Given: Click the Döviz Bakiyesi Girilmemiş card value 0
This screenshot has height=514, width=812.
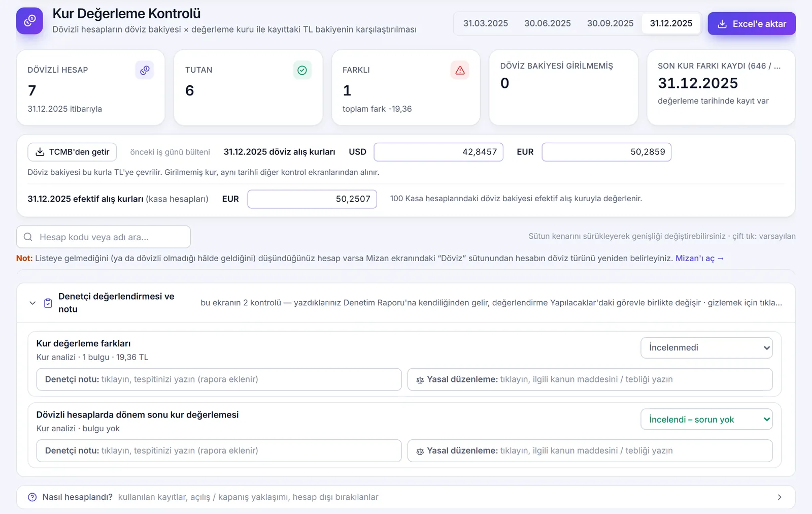Looking at the screenshot, I should tap(504, 83).
